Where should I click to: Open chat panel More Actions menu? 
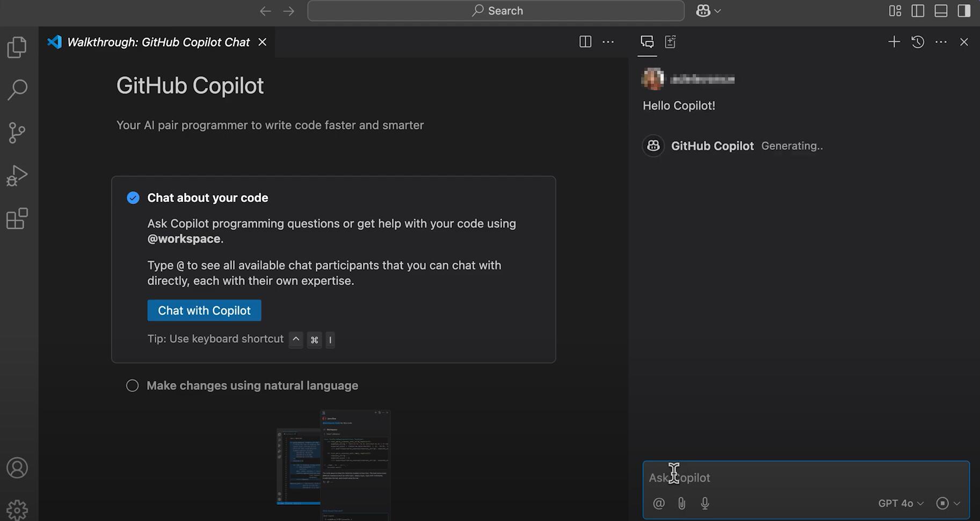[x=941, y=42]
